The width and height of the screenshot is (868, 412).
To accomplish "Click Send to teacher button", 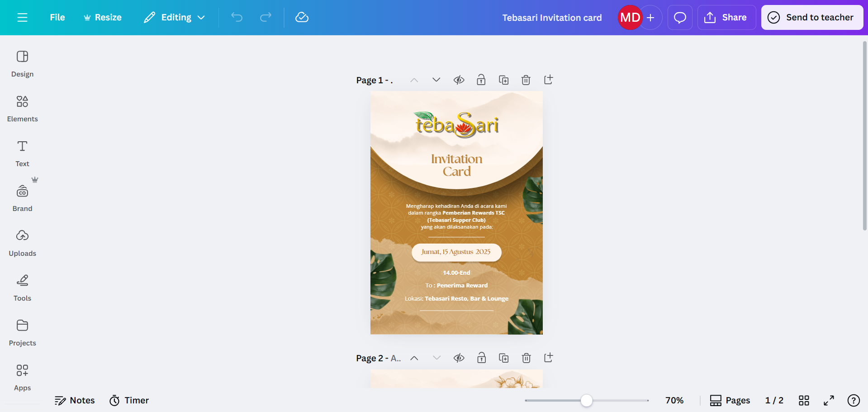I will pyautogui.click(x=812, y=18).
